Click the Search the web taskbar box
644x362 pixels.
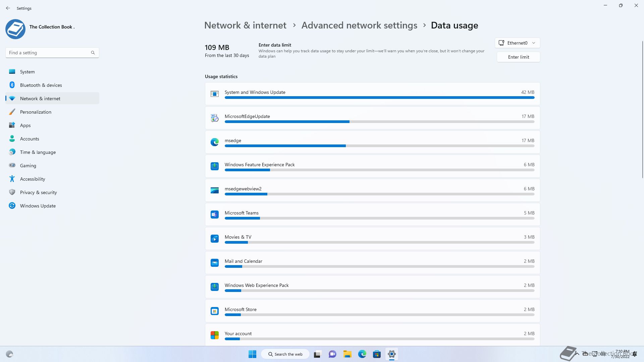click(x=285, y=354)
